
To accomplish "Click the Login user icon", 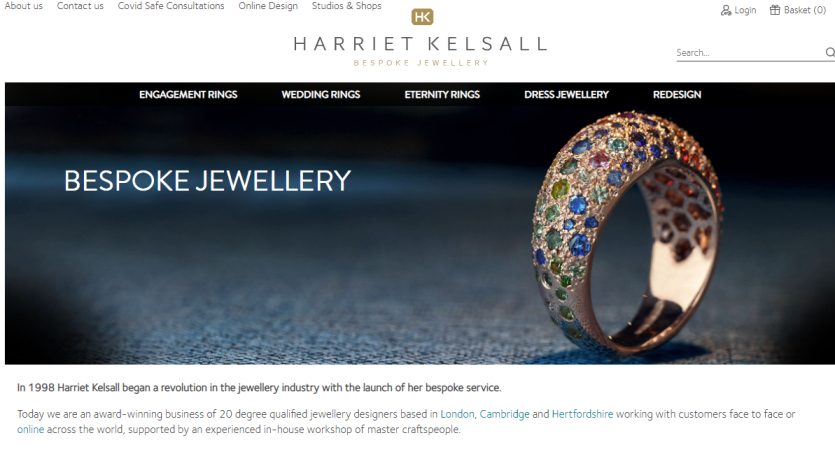I will 725,10.
